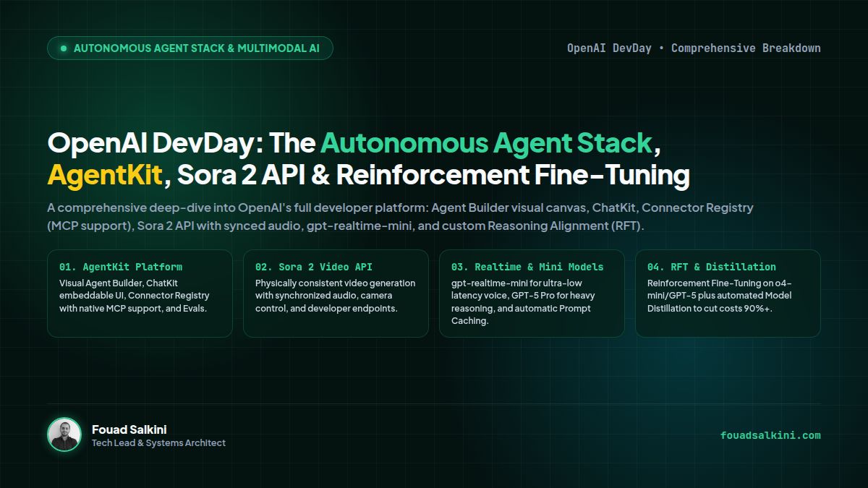Click the green dot in the top badge
This screenshot has width=868, height=488.
coord(63,48)
